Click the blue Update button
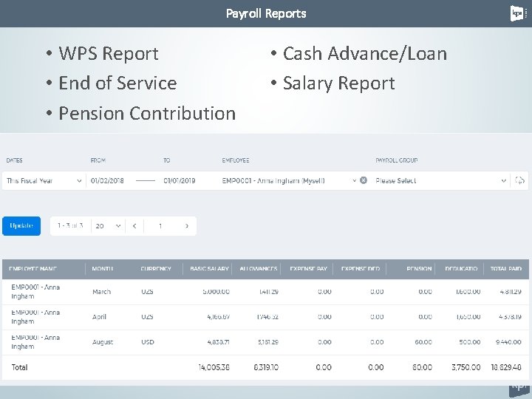This screenshot has height=399, width=532. [21, 226]
